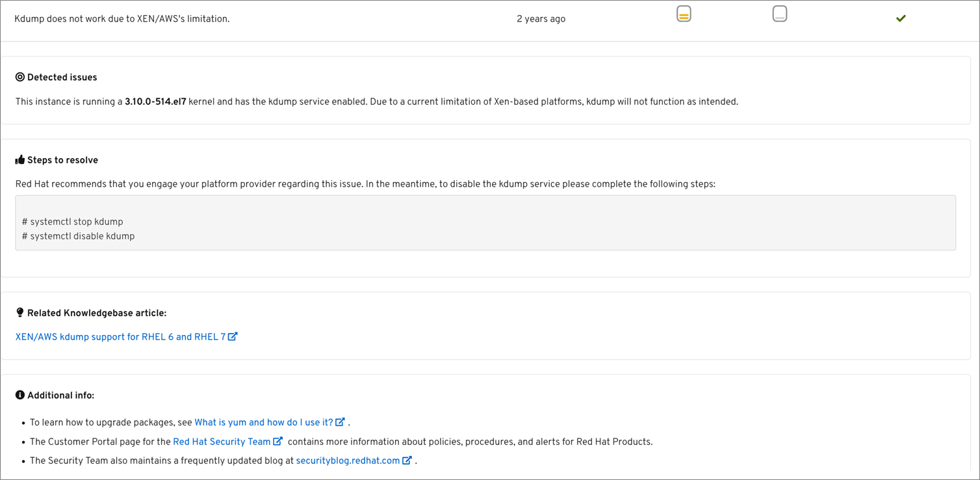
Task: Click the green checkmark icon
Action: coord(901,18)
